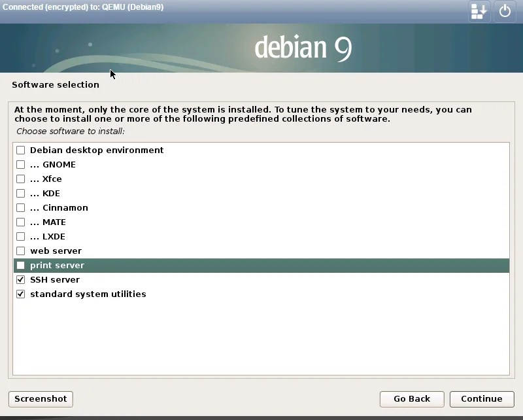
Task: Enable the Xfce desktop checkbox
Action: point(20,179)
